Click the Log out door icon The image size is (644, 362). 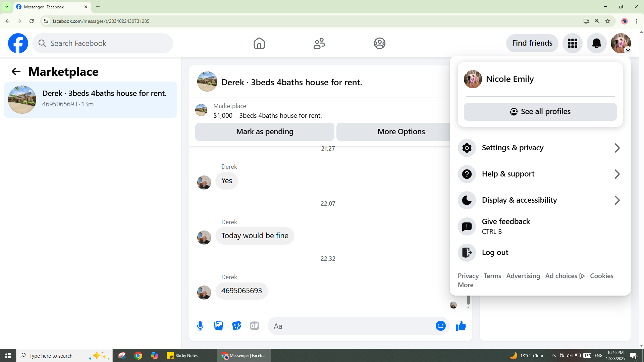pyautogui.click(x=467, y=253)
